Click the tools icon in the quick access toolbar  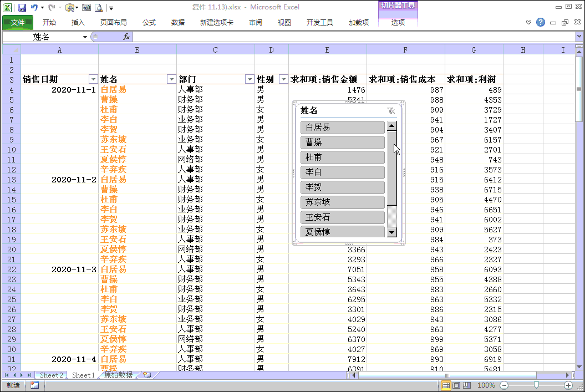69,7
